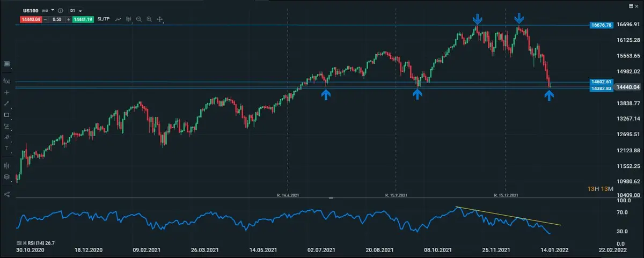Image resolution: width=644 pixels, height=258 pixels.
Task: Select the crosshair cursor tool
Action: [7, 92]
